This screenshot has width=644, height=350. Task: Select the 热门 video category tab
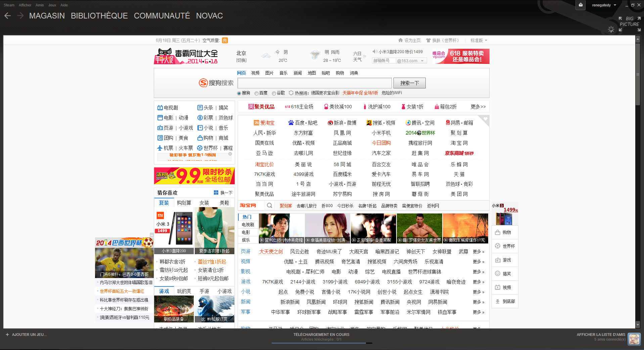click(x=247, y=217)
